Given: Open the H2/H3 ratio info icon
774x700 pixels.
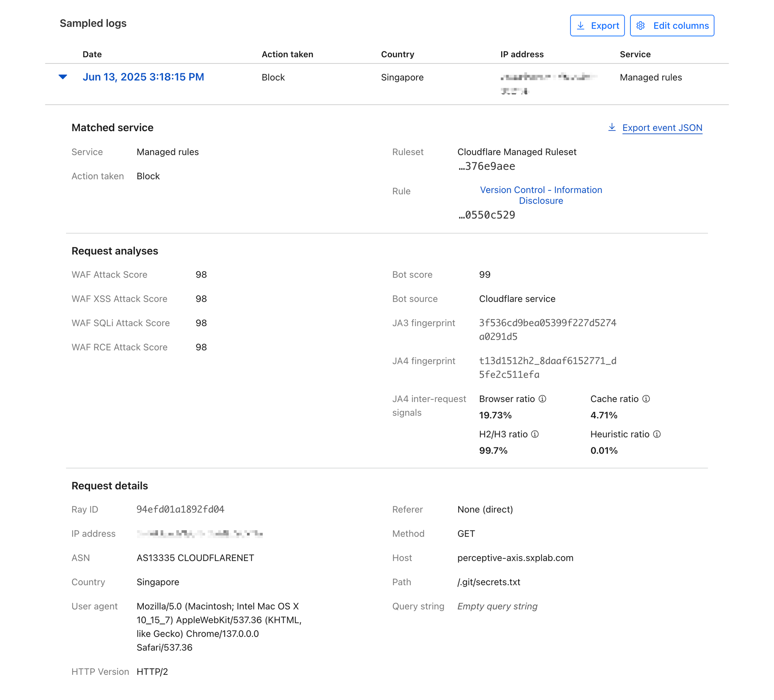Looking at the screenshot, I should point(535,434).
